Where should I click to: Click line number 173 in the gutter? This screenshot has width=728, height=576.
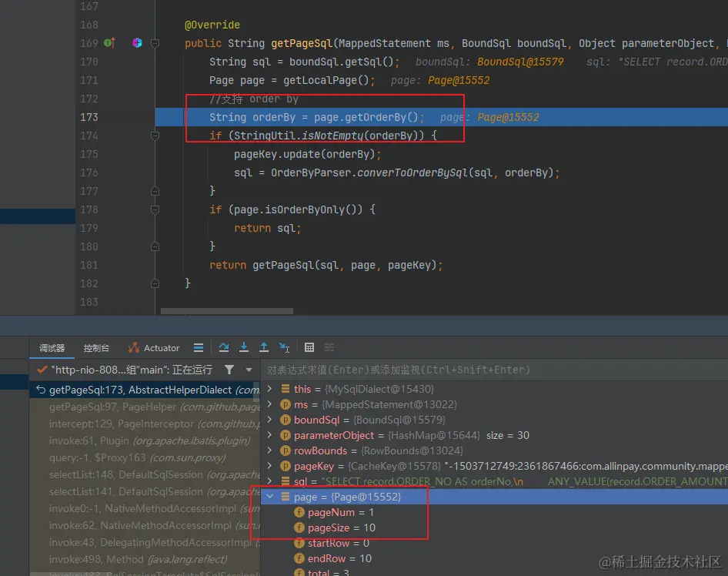(88, 117)
